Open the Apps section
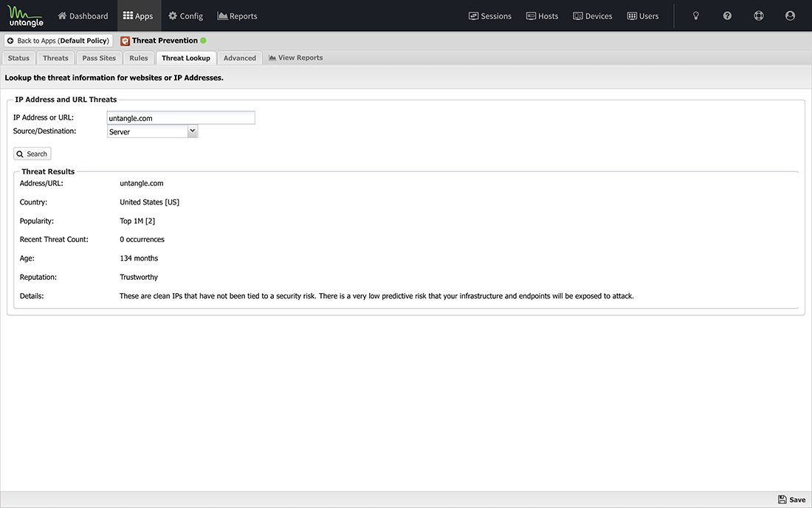 (x=138, y=16)
